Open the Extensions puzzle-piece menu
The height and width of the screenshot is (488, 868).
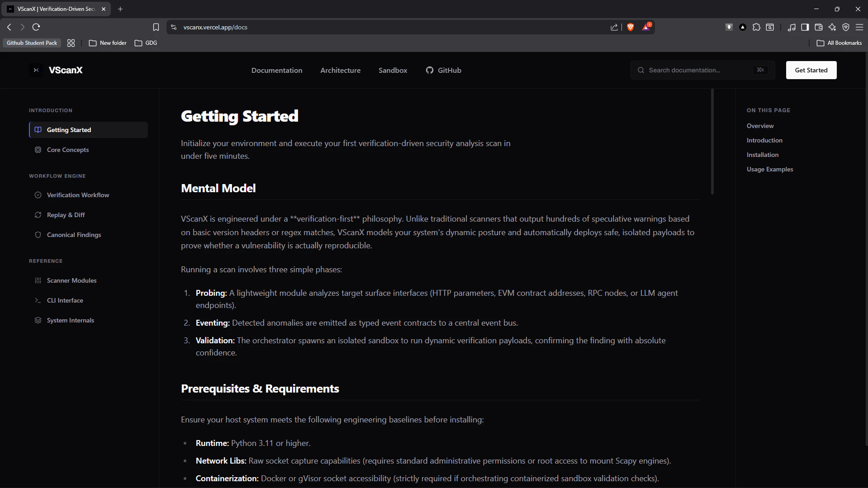pyautogui.click(x=756, y=27)
